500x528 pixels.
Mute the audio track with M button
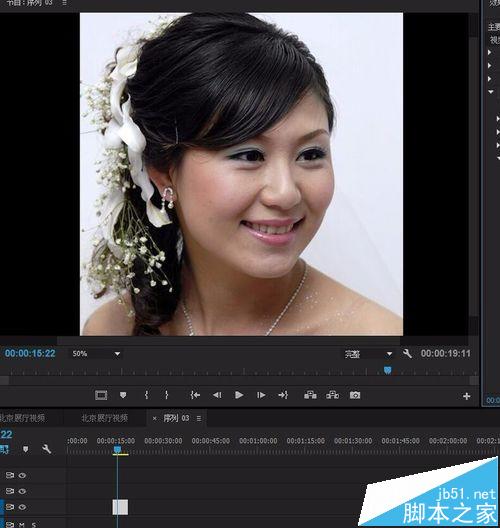(x=22, y=525)
